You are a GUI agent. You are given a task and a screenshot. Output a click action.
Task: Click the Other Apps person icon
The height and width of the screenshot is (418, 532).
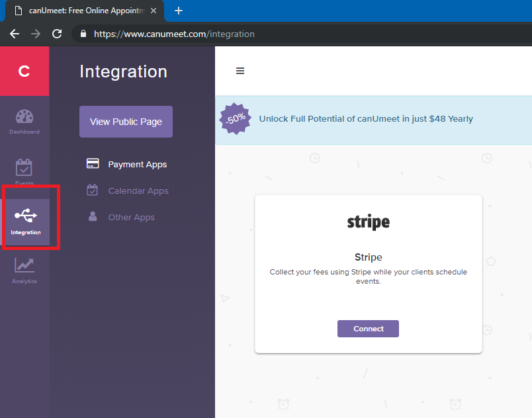point(93,217)
